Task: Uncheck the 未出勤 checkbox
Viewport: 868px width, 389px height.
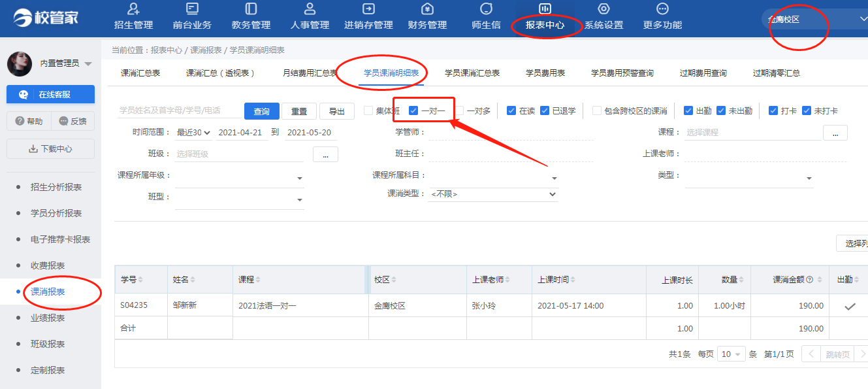Action: tap(721, 110)
